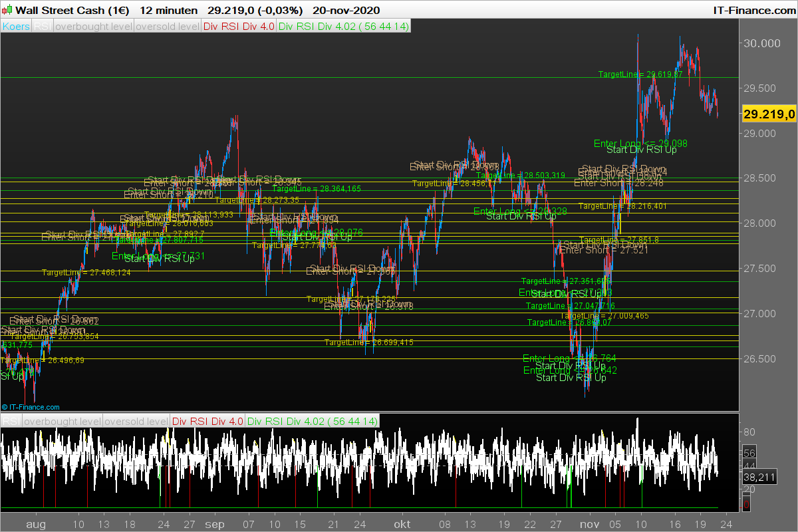Click the TargetLine = 27.851,8 label
Screen dimensions: 798x532
[619, 240]
